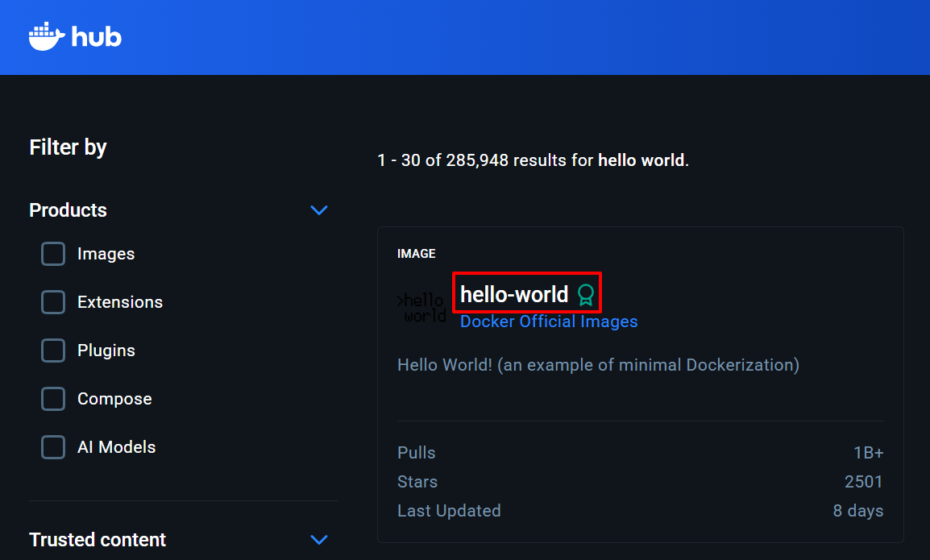The width and height of the screenshot is (930, 560).
Task: Open the Docker Official Images link
Action: click(549, 321)
